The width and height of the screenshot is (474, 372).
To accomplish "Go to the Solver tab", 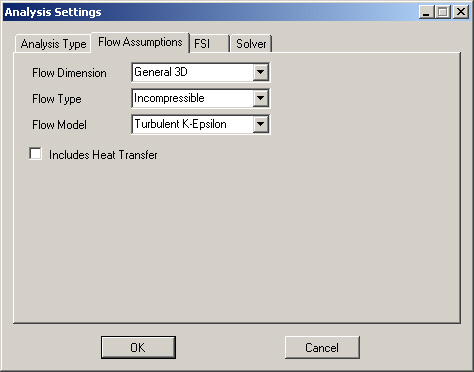I will [251, 44].
